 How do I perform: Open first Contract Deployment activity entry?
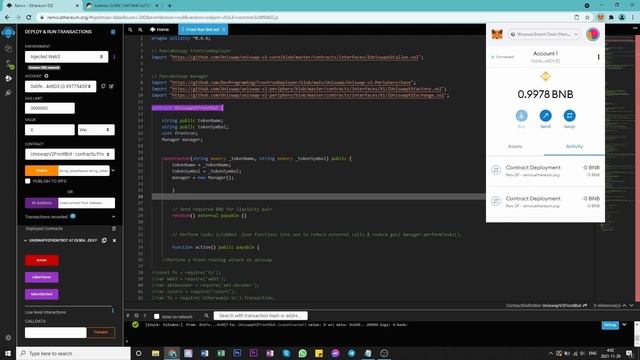point(545,171)
